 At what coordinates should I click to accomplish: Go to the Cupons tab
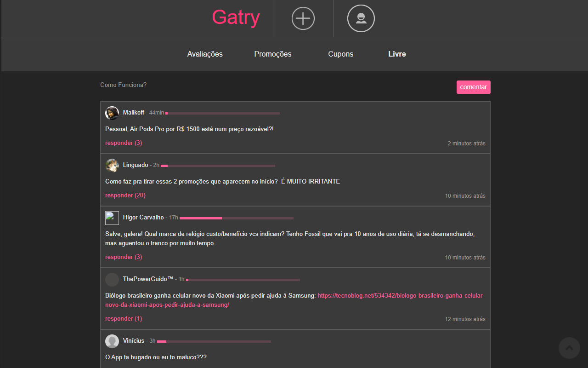point(341,54)
